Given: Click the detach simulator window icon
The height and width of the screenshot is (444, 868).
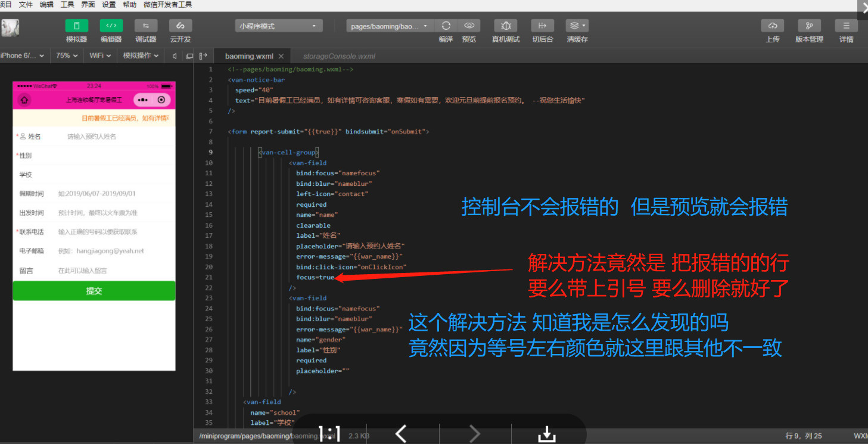Looking at the screenshot, I should coord(189,56).
